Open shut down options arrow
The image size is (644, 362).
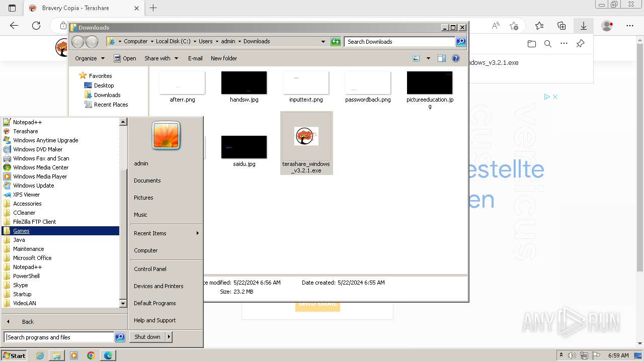pos(169,337)
